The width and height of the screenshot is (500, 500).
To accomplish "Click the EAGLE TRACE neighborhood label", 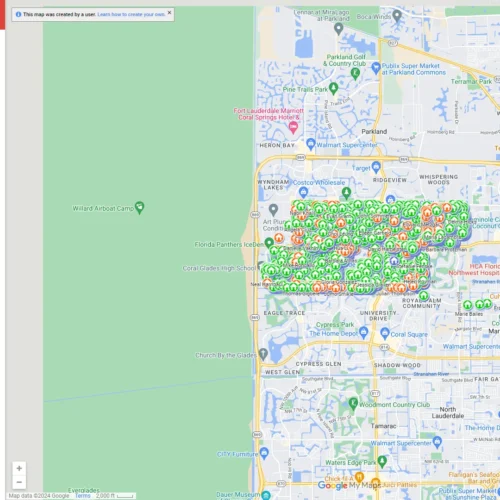I will (284, 313).
